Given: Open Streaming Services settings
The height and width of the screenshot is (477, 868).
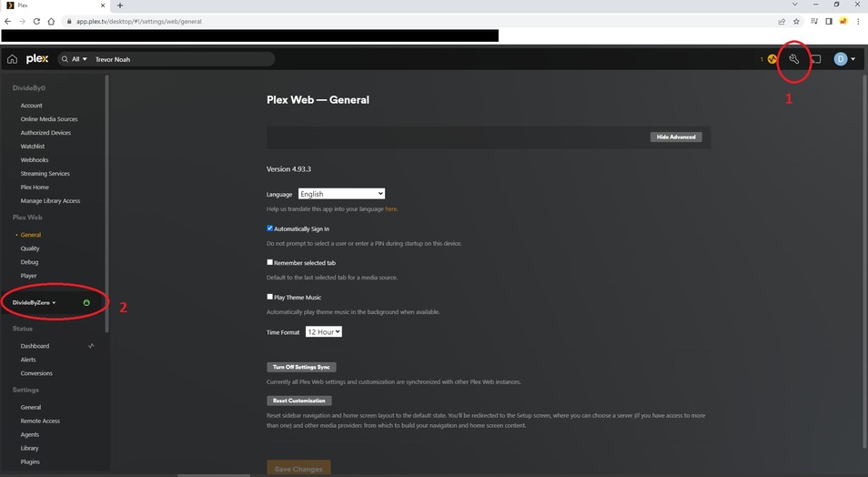Looking at the screenshot, I should click(45, 173).
